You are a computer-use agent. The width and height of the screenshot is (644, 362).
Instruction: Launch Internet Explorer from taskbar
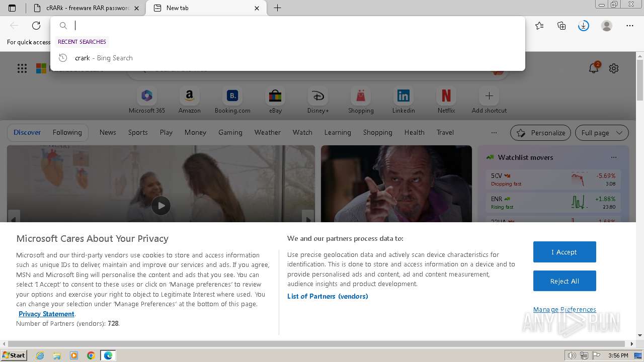coord(40,355)
